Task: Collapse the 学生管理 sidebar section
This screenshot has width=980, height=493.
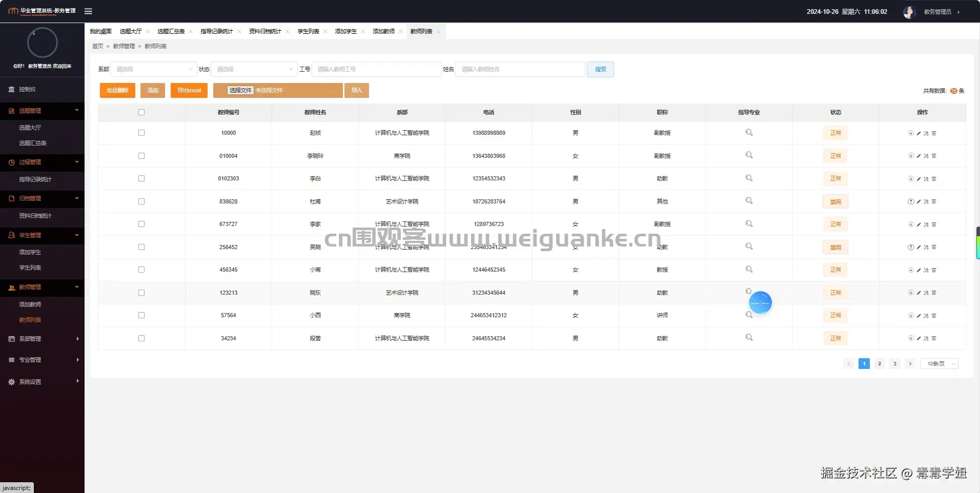Action: [42, 235]
